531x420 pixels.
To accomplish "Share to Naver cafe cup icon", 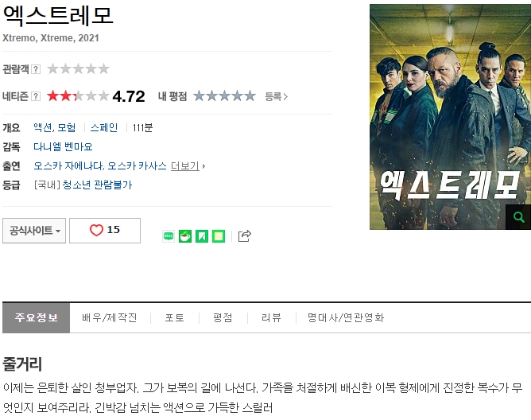I will click(x=185, y=236).
